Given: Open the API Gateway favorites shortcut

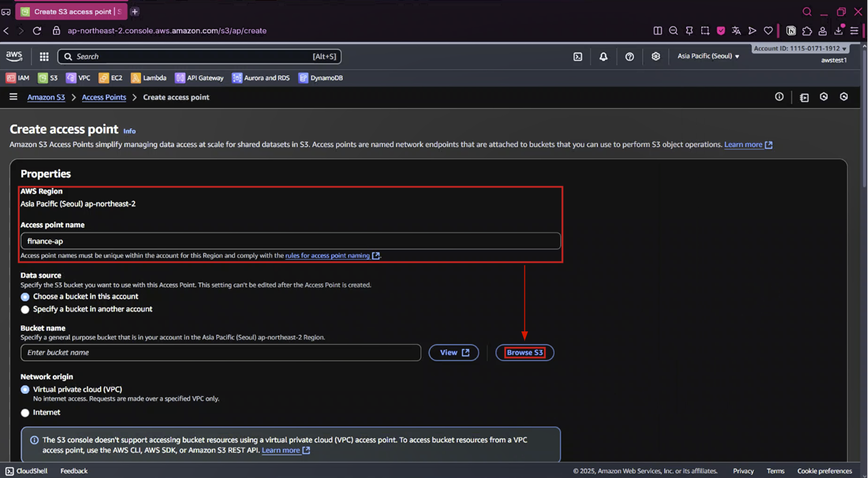Looking at the screenshot, I should [199, 78].
